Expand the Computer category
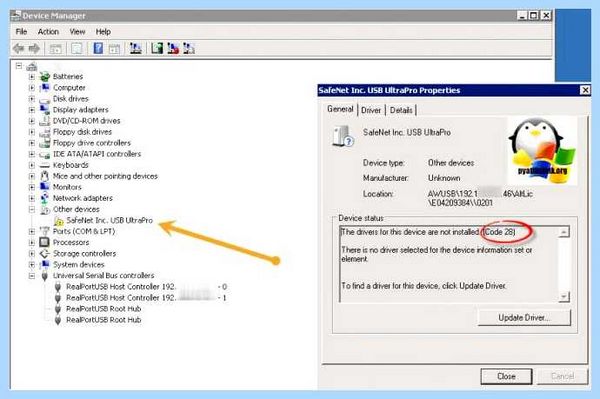This screenshot has height=399, width=600. pos(32,88)
